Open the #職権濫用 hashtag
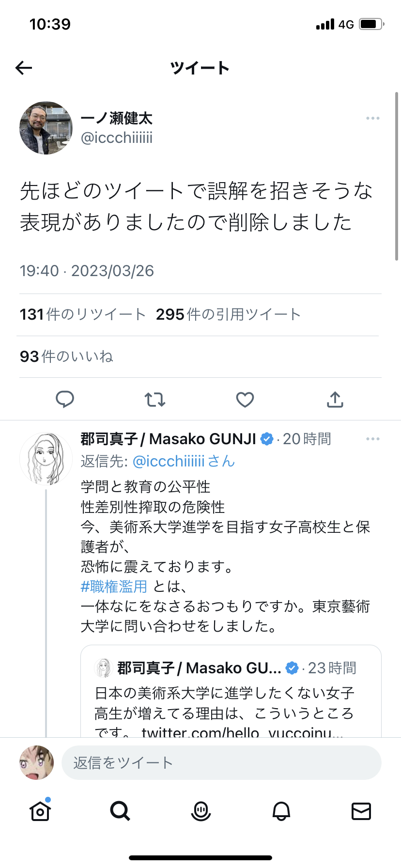 114,587
